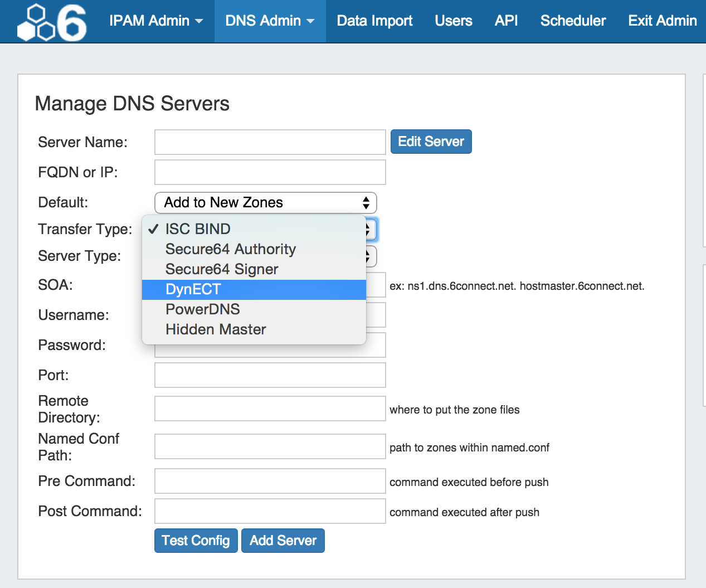The image size is (706, 588).
Task: Click the Server Name input field
Action: click(270, 142)
